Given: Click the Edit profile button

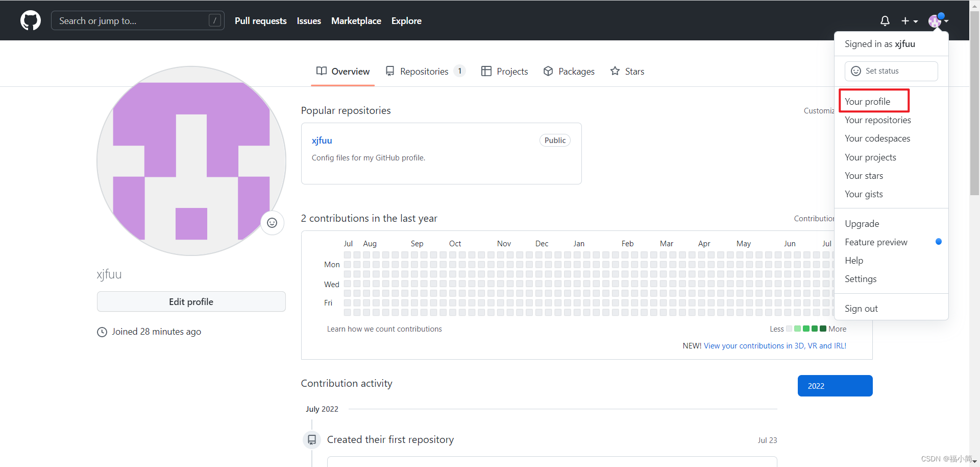Looking at the screenshot, I should [191, 301].
